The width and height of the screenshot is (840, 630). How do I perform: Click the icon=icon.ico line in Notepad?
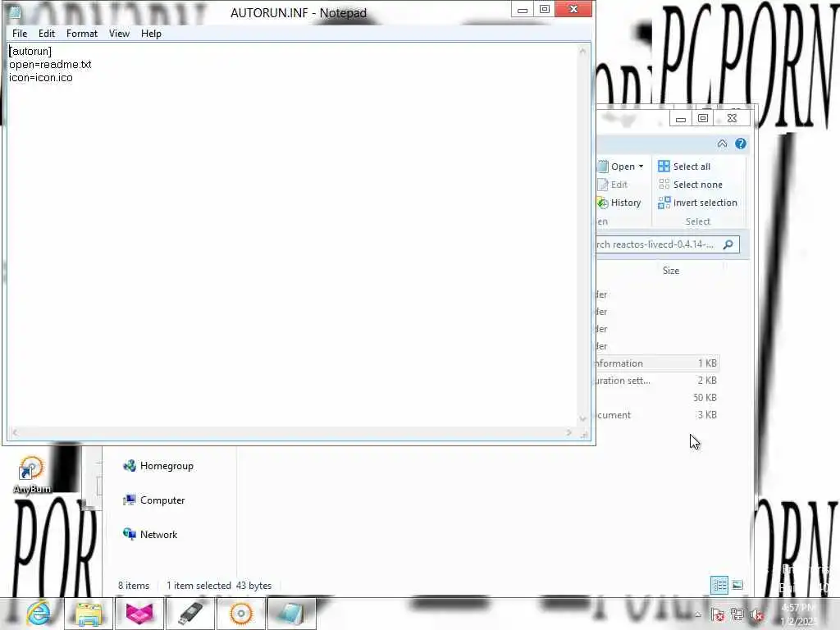coord(41,78)
